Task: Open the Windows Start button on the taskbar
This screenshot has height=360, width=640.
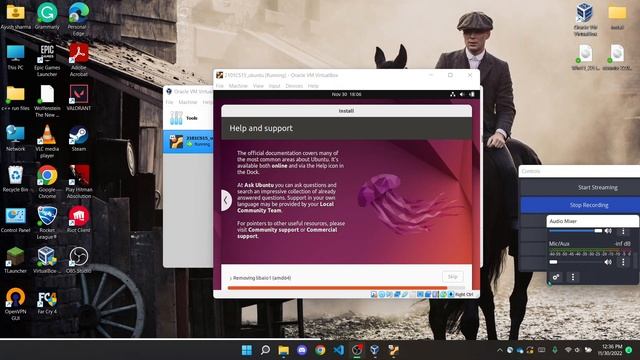Action: 247,350
